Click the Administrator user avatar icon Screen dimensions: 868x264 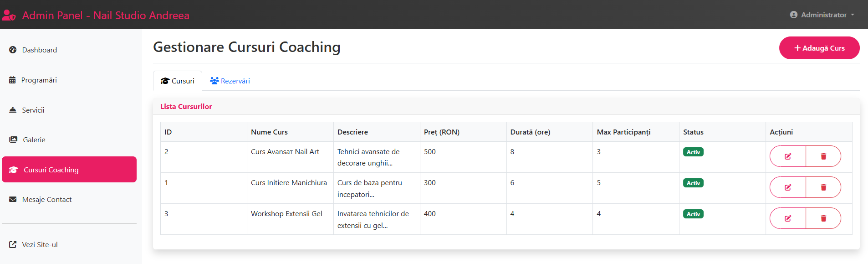pyautogui.click(x=794, y=15)
